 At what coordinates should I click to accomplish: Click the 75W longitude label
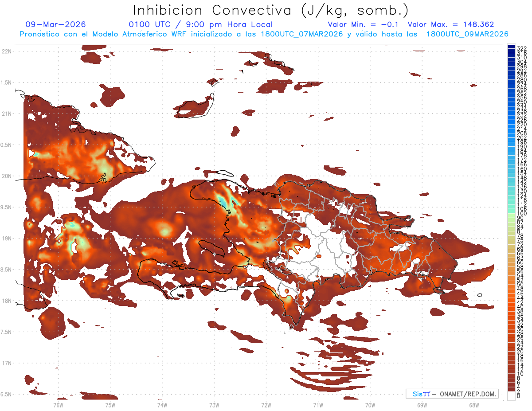pos(110,405)
